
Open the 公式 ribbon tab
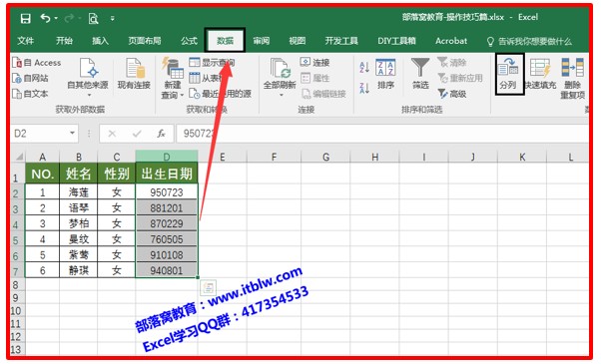click(189, 41)
